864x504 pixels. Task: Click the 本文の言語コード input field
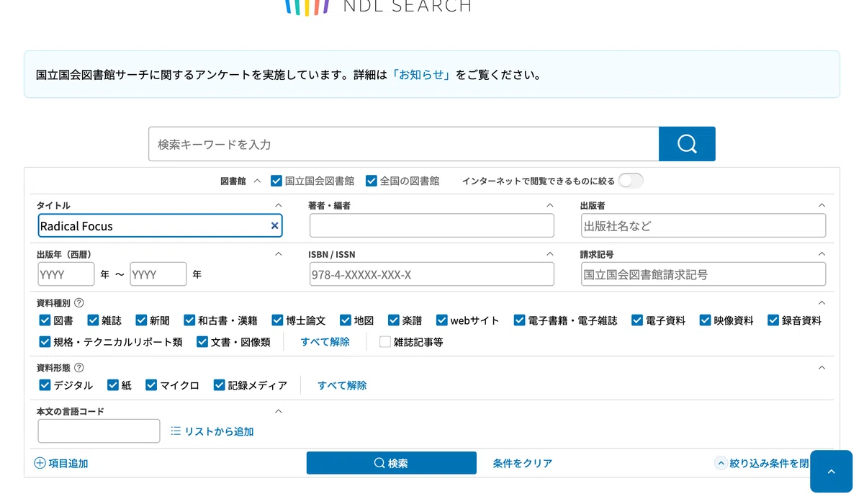tap(99, 431)
